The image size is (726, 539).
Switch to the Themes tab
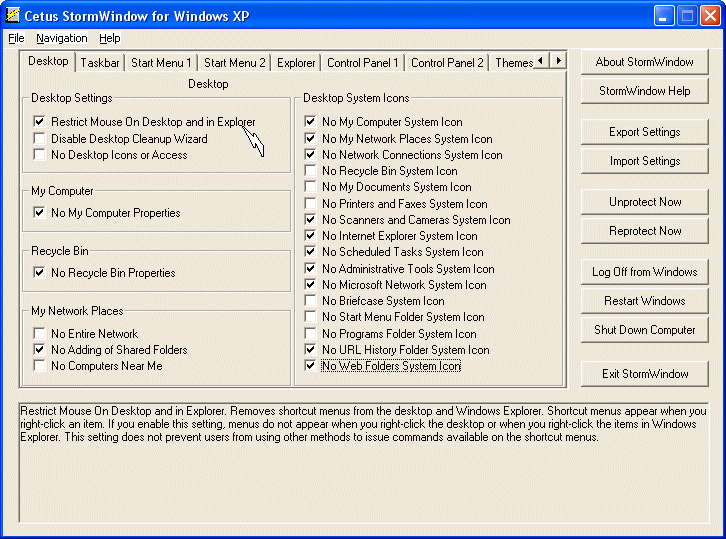click(513, 63)
